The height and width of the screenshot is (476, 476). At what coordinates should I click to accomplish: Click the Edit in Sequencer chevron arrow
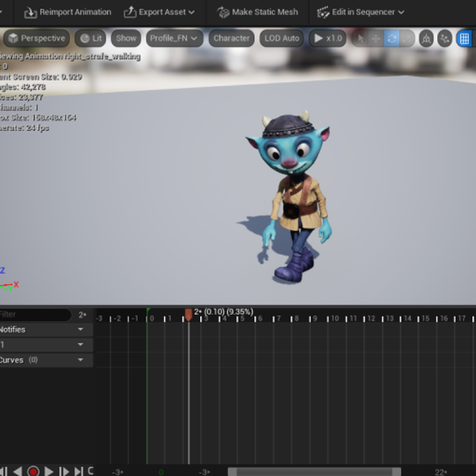coord(401,13)
